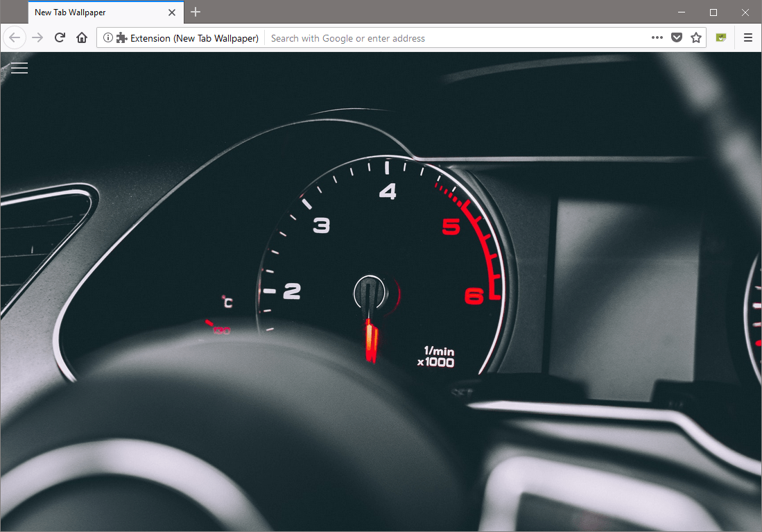The height and width of the screenshot is (532, 762).
Task: Select the New Tab Wallpaper tab
Action: point(90,12)
